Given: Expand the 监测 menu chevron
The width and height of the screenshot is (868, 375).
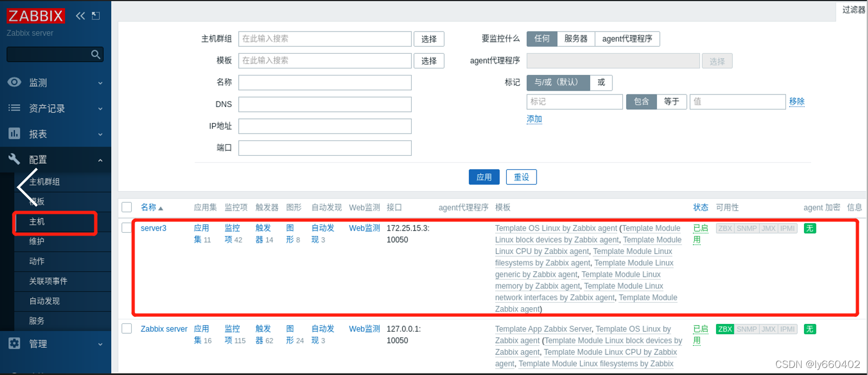Looking at the screenshot, I should point(100,83).
